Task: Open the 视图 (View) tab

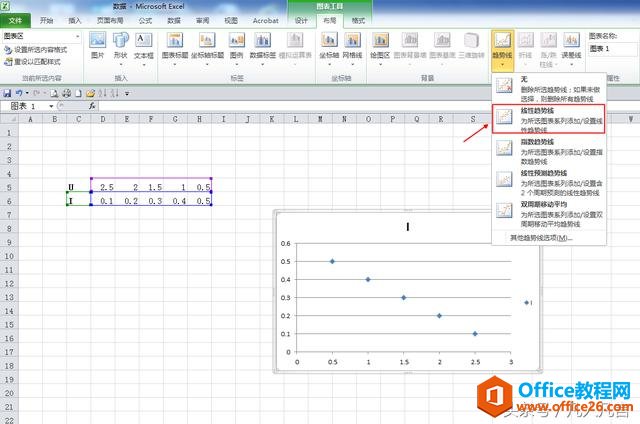Action: [x=231, y=20]
